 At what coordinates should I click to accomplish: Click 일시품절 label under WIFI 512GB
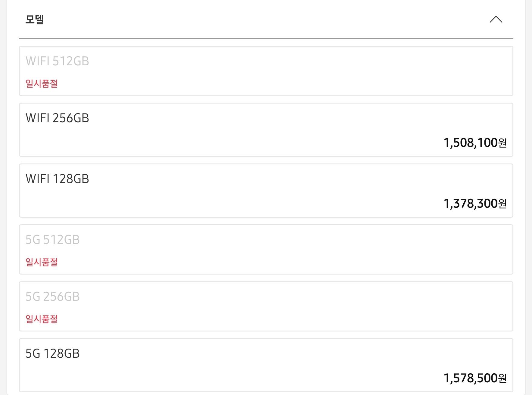click(42, 83)
